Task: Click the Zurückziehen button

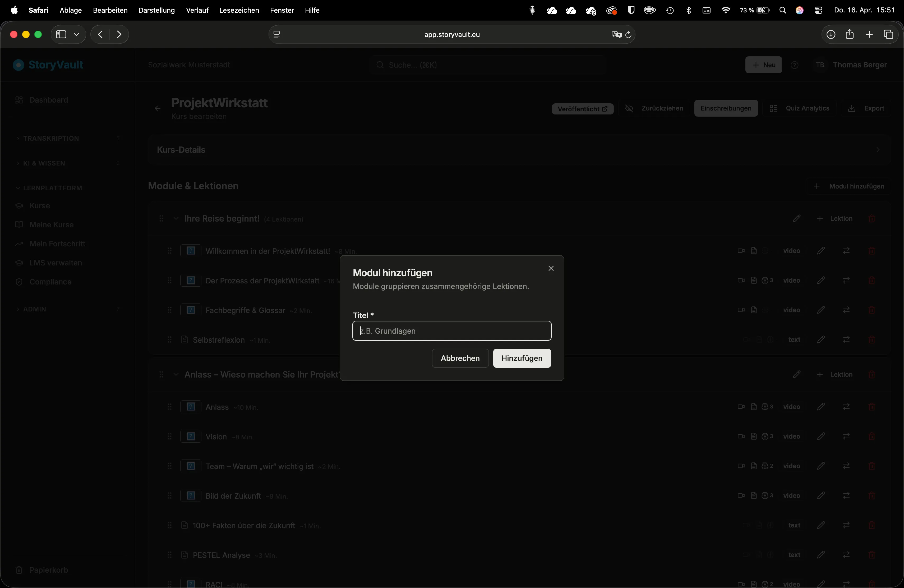Action: pos(654,109)
